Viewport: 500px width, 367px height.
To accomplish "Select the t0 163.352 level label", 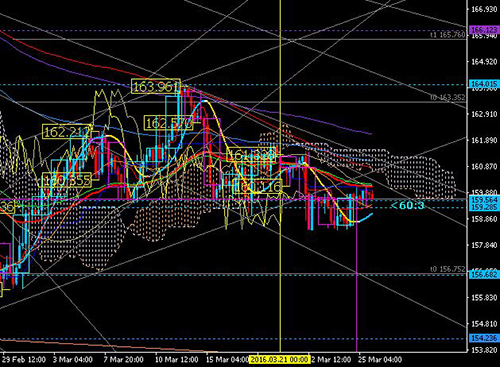I will [447, 97].
